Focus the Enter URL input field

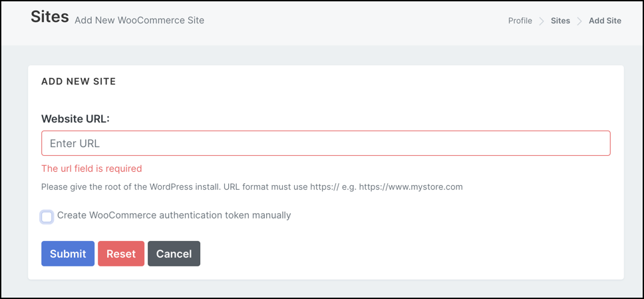click(x=325, y=143)
